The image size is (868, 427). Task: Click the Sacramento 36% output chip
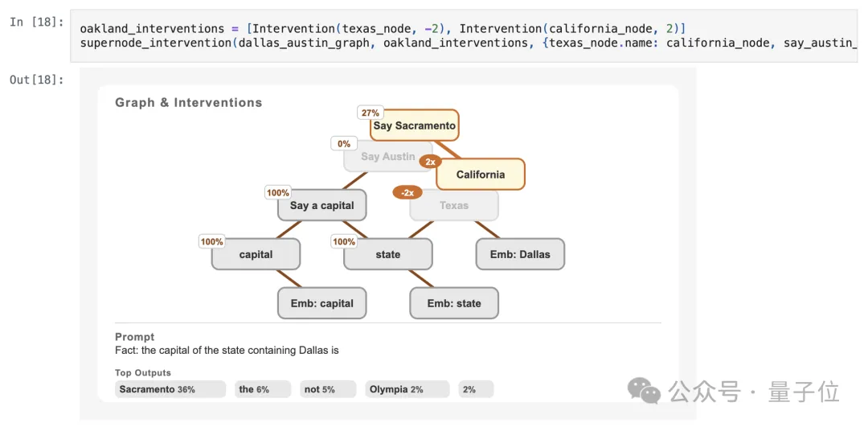[x=170, y=389]
